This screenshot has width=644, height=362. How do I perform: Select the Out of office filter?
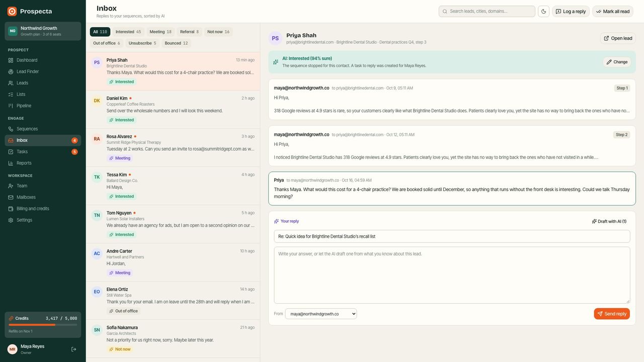click(106, 43)
